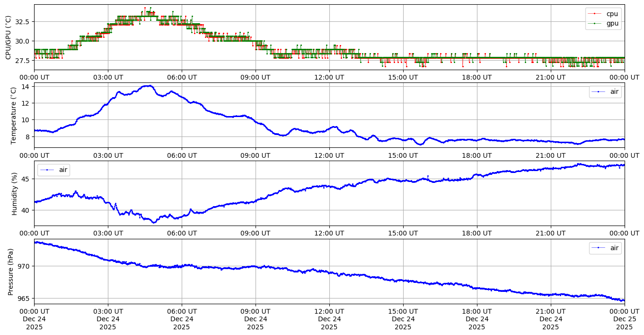Select the gpu legend label in top chart
Viewport: 644px width, 335px height.
click(x=612, y=24)
